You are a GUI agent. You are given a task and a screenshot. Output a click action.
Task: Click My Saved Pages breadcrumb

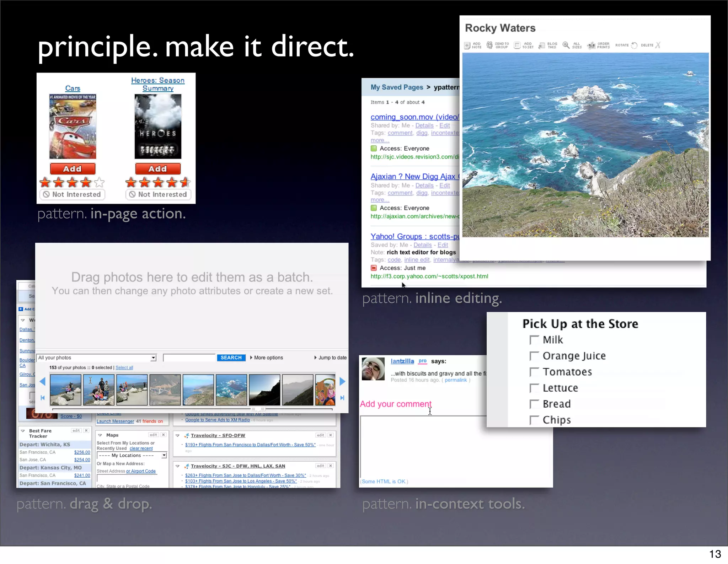click(397, 87)
